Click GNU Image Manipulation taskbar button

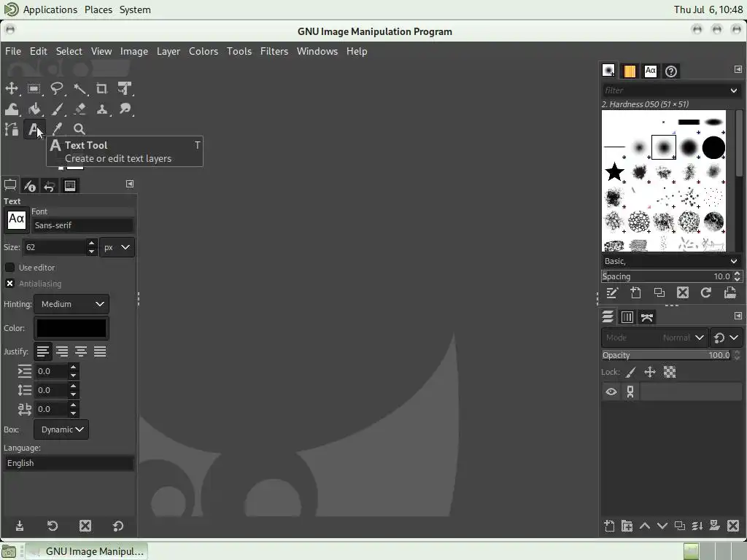(x=87, y=551)
